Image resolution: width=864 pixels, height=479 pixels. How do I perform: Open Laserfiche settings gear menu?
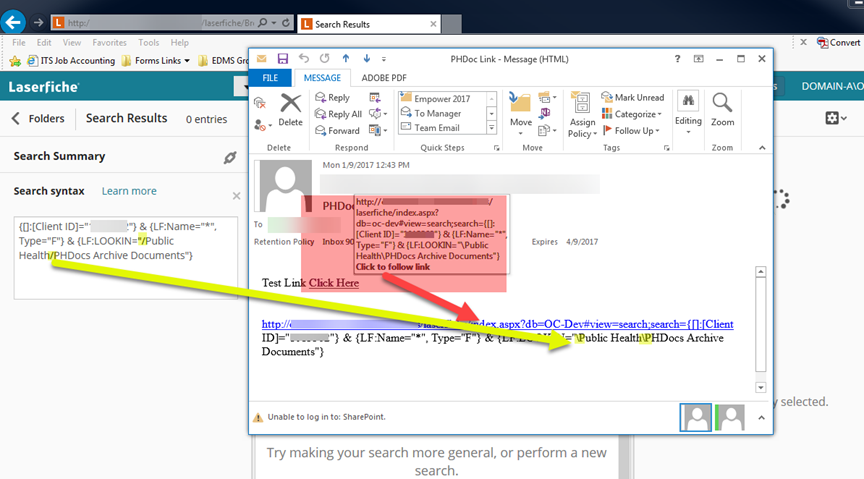click(x=836, y=117)
